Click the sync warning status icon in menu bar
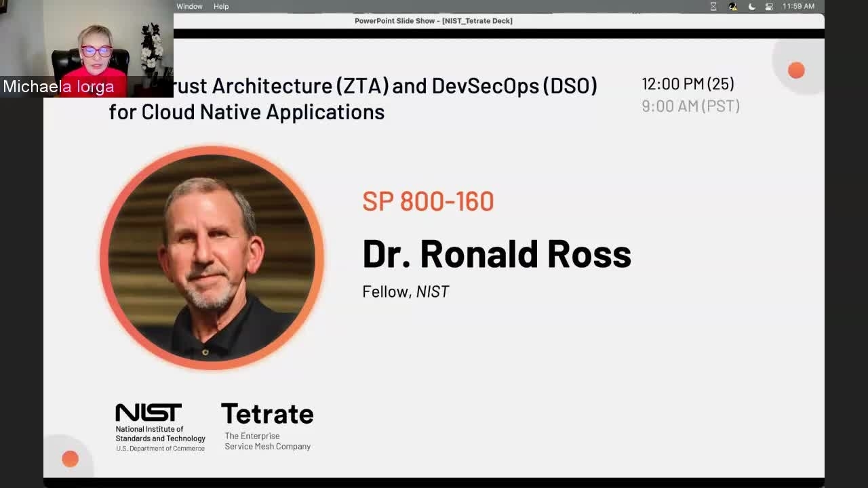868x488 pixels. click(732, 6)
